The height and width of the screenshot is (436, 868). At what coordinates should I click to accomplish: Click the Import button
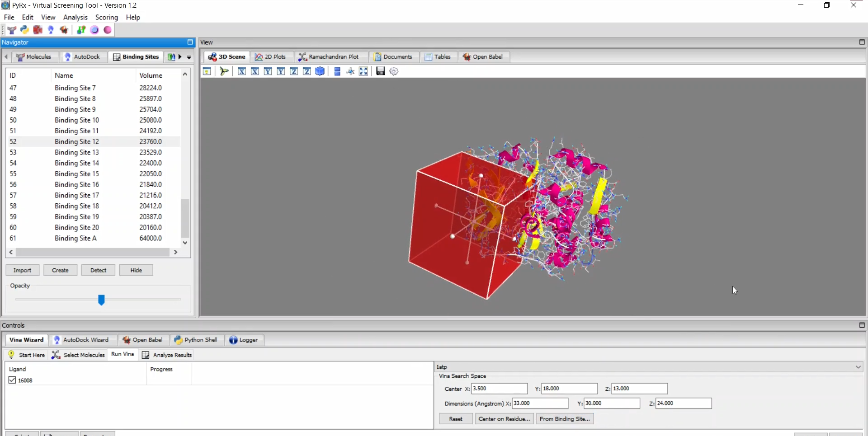click(x=23, y=270)
